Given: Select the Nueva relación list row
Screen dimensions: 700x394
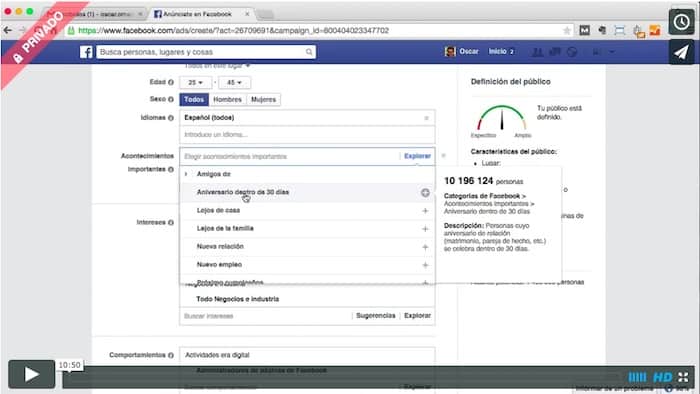Looking at the screenshot, I should [307, 247].
